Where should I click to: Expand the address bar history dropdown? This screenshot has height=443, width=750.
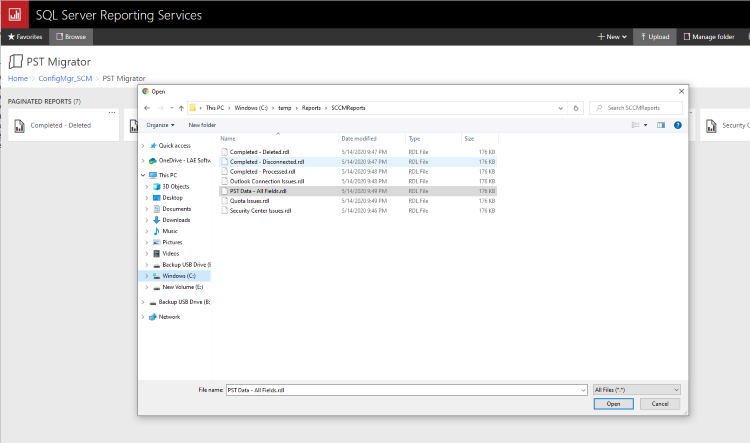pyautogui.click(x=561, y=108)
